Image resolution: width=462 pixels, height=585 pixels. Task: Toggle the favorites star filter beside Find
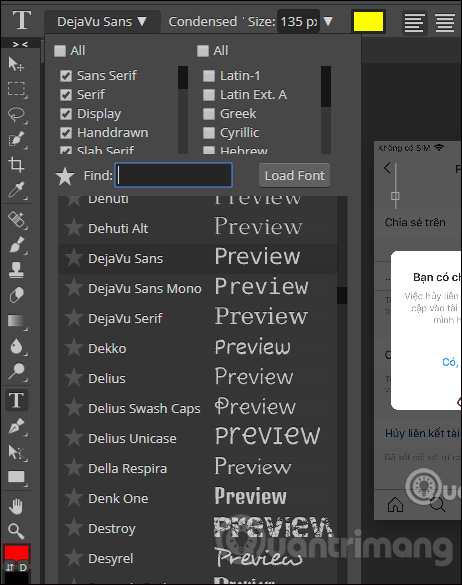65,176
